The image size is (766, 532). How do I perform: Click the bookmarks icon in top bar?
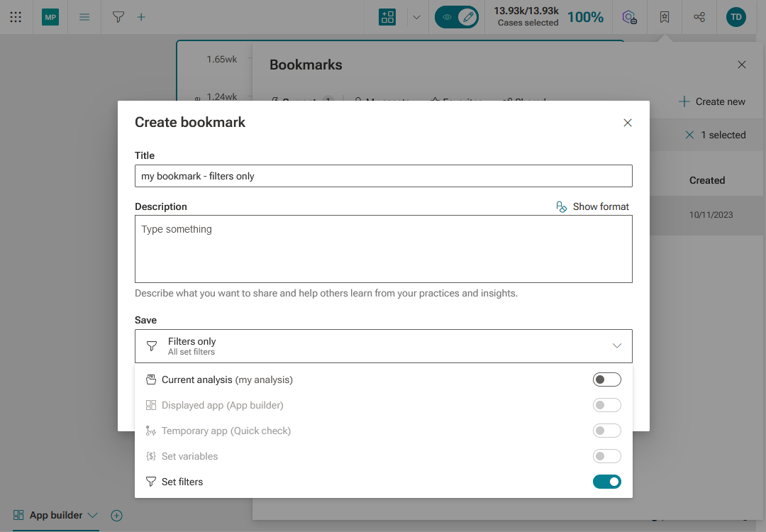tap(665, 17)
